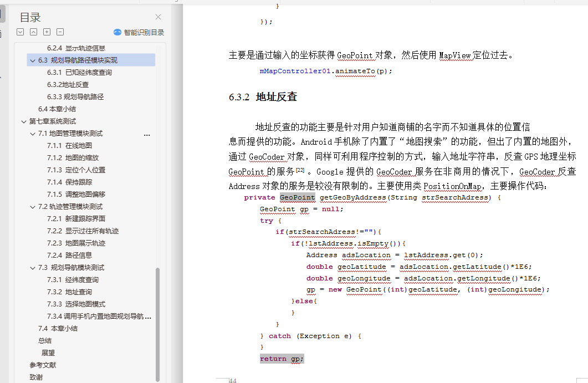Screen dimensions: 588x383
Task: Jump to 7.1.1 在线地图
Action: 69,146
